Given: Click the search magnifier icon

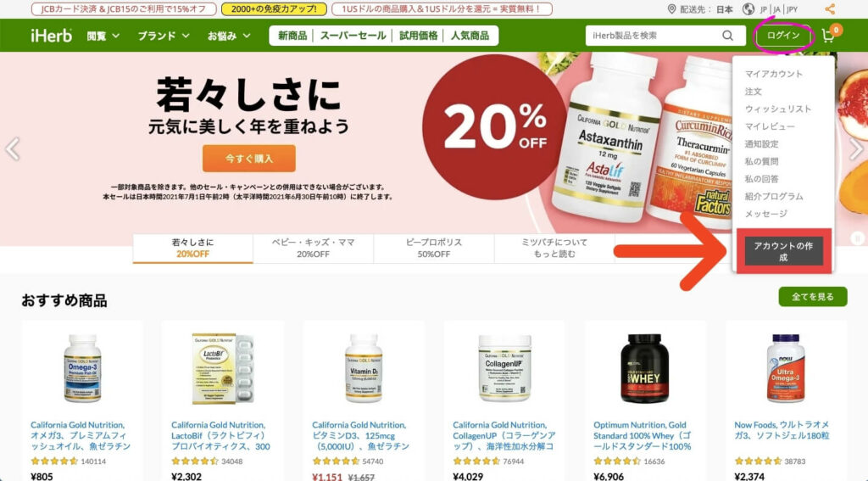Looking at the screenshot, I should point(727,36).
